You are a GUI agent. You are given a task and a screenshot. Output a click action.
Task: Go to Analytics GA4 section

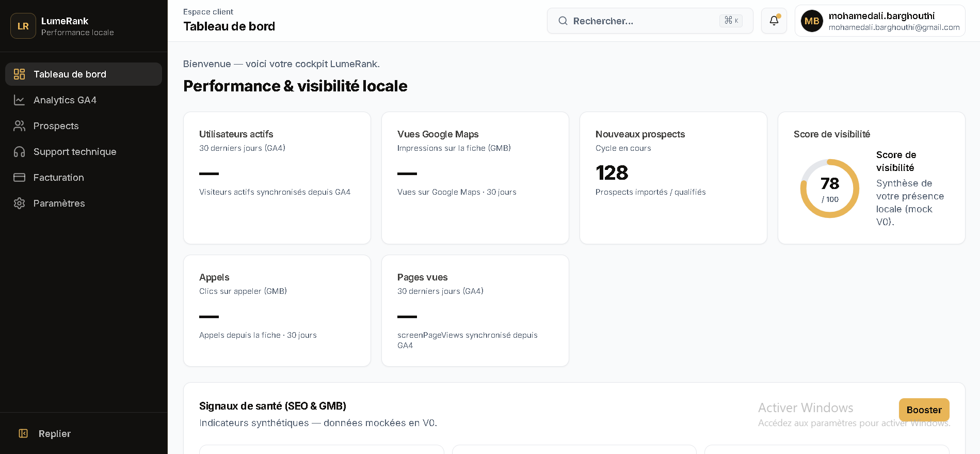(x=84, y=100)
